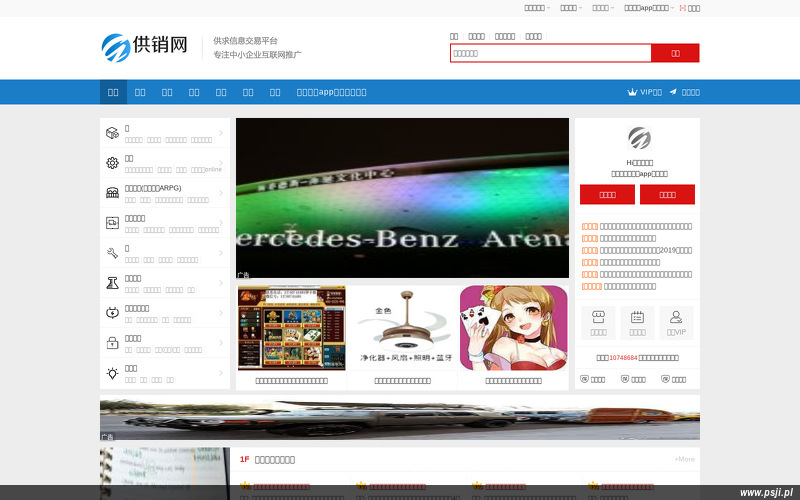Image resolution: width=800 pixels, height=500 pixels.
Task: Select the gear category icon in sidebar
Action: pyautogui.click(x=112, y=163)
